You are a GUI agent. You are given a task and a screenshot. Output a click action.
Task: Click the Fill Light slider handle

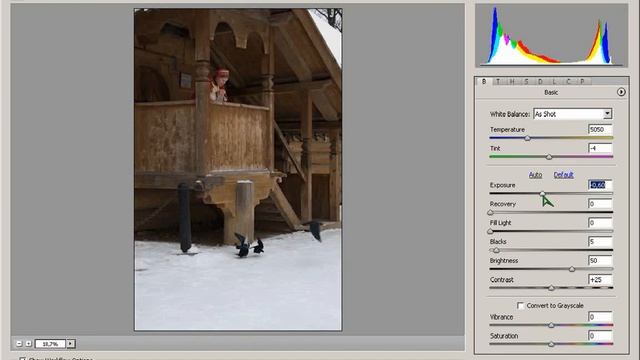pos(491,231)
